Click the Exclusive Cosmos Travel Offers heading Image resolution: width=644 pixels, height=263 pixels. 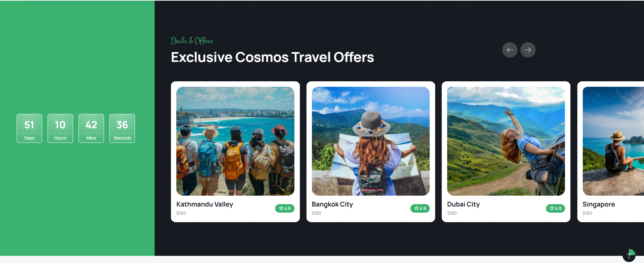click(x=272, y=57)
